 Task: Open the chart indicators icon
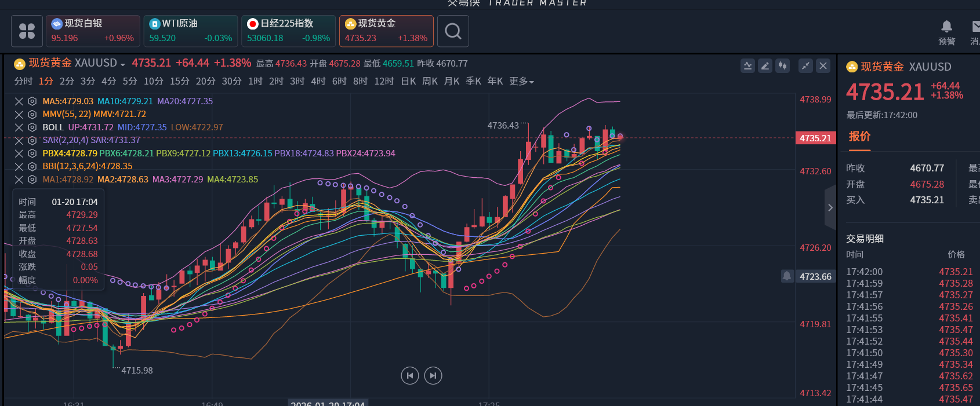pyautogui.click(x=748, y=65)
